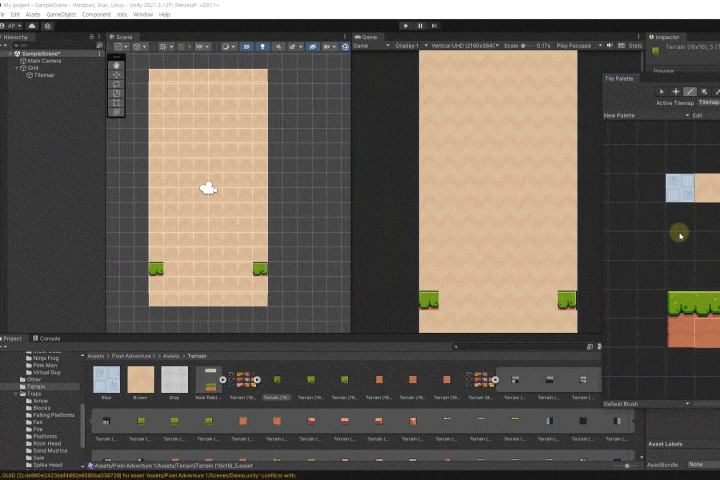Open tool handle position pivot dropdown

point(121,46)
